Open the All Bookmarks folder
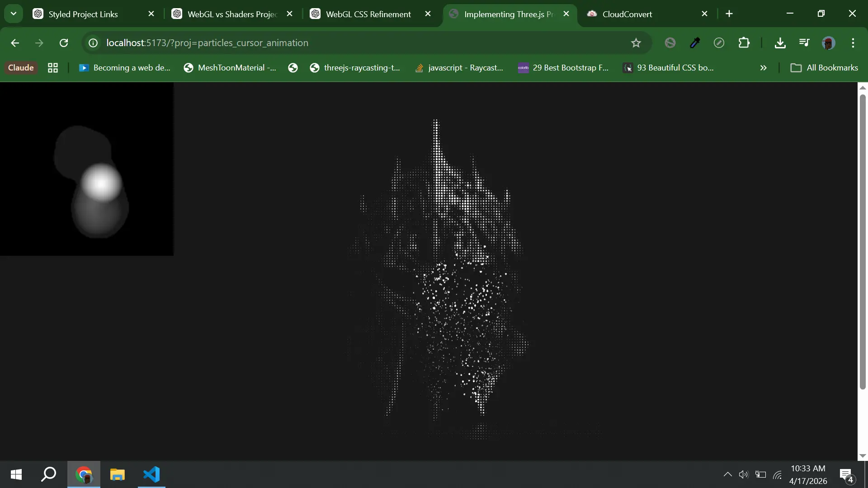The height and width of the screenshot is (488, 868). click(x=824, y=68)
